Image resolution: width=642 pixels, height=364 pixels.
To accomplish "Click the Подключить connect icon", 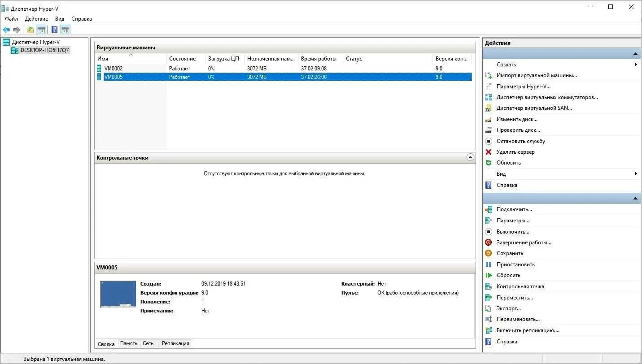I will pyautogui.click(x=489, y=209).
